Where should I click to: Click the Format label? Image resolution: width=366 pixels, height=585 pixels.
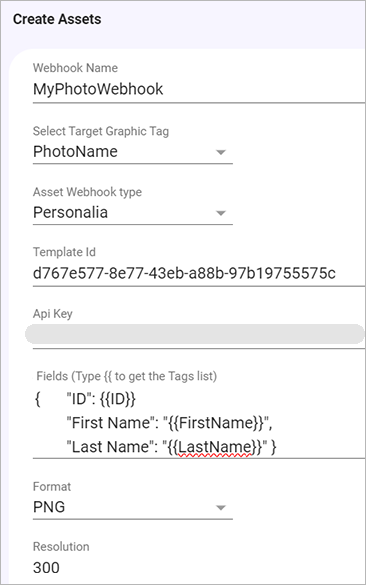tap(52, 487)
